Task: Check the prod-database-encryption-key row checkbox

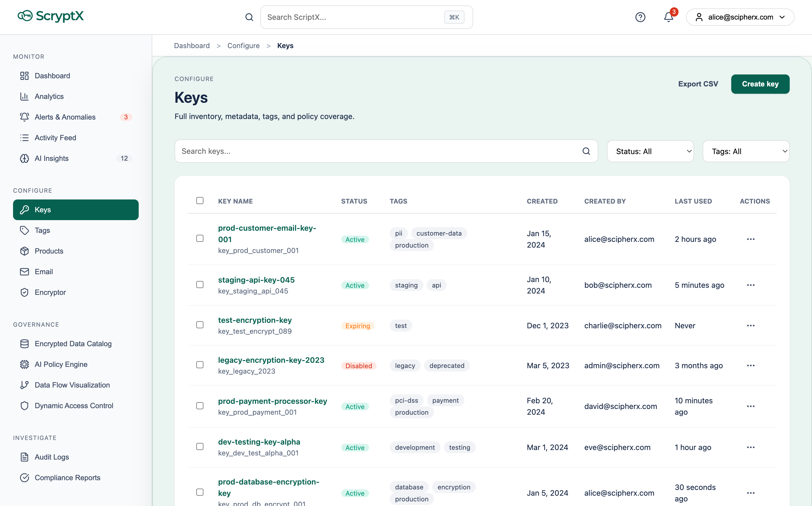Action: point(200,492)
